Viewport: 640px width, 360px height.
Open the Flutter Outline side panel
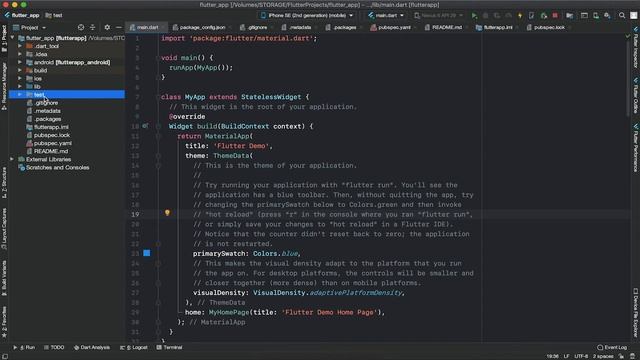pyautogui.click(x=636, y=96)
